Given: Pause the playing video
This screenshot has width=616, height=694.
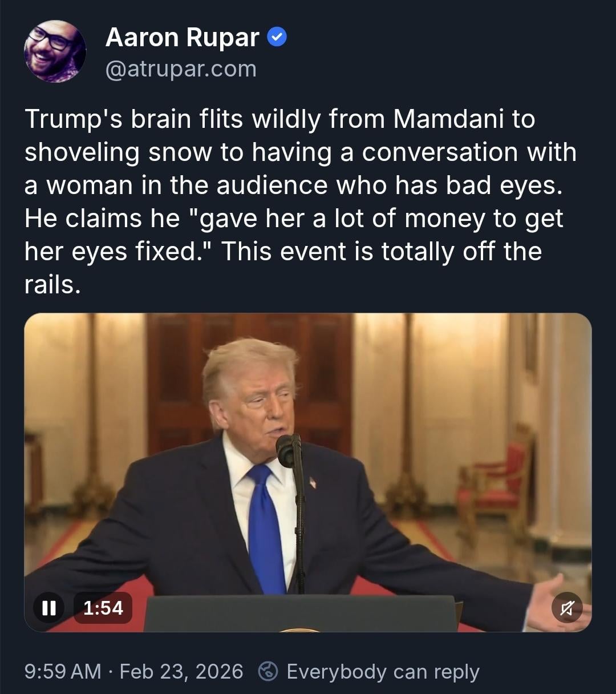Looking at the screenshot, I should (49, 608).
